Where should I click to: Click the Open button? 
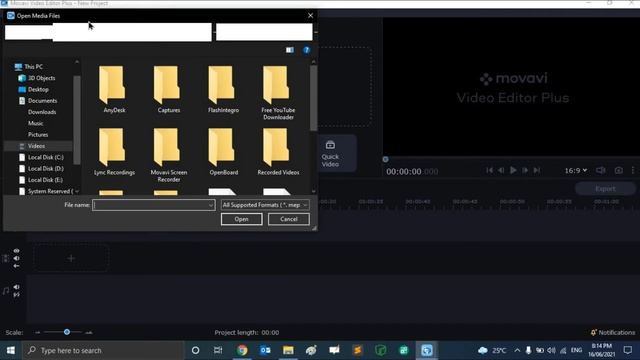[x=242, y=219]
